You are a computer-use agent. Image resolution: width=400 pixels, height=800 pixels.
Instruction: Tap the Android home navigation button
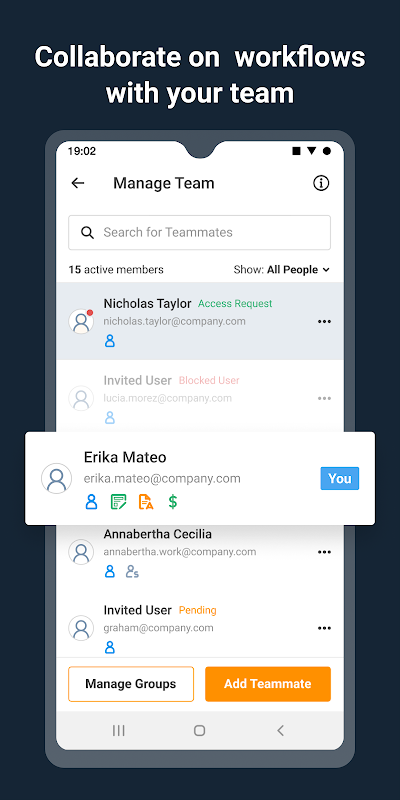coord(199,731)
